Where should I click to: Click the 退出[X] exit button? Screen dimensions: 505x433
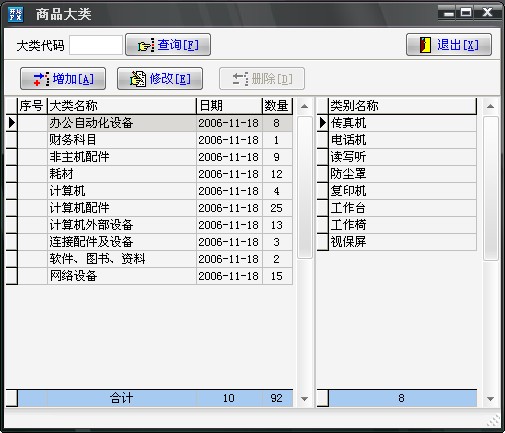coord(449,44)
